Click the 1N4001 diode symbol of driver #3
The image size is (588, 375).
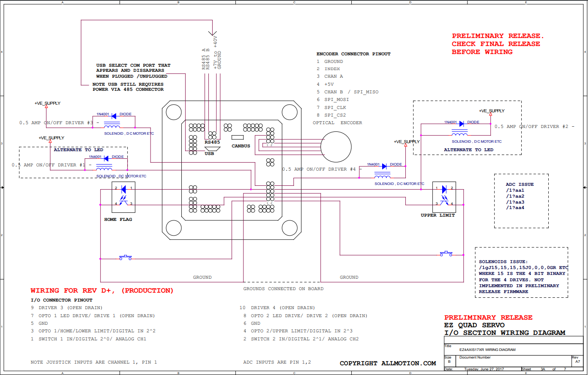point(114,116)
